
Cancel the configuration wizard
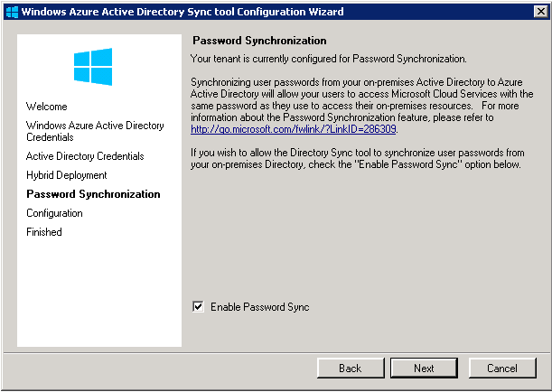[x=501, y=369]
